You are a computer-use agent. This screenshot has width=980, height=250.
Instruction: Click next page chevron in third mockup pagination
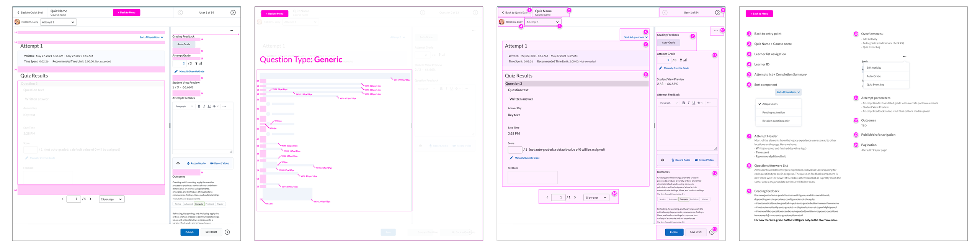click(x=575, y=197)
